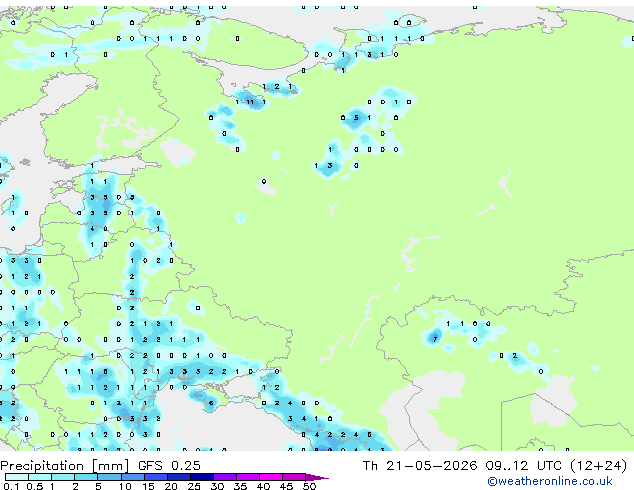Click the 5–10 mm light blue legend swatch

[109, 477]
